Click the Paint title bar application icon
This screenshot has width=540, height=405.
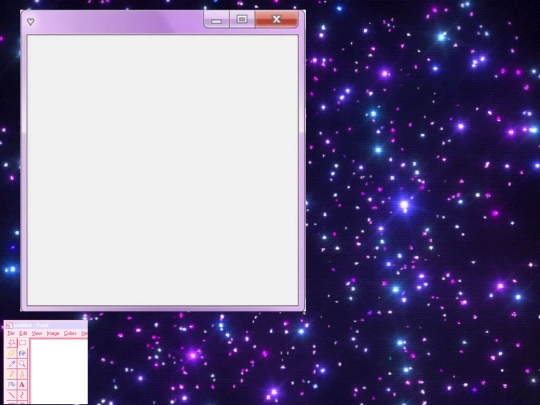point(9,325)
